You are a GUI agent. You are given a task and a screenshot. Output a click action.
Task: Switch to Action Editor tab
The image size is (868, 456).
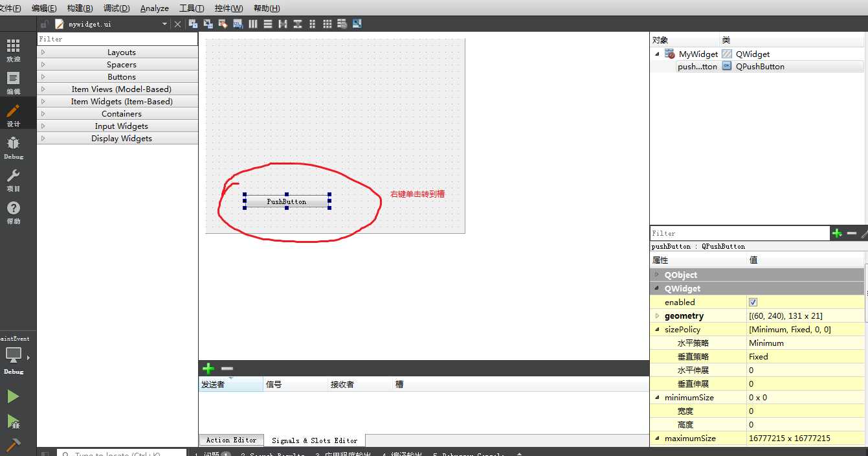(232, 440)
